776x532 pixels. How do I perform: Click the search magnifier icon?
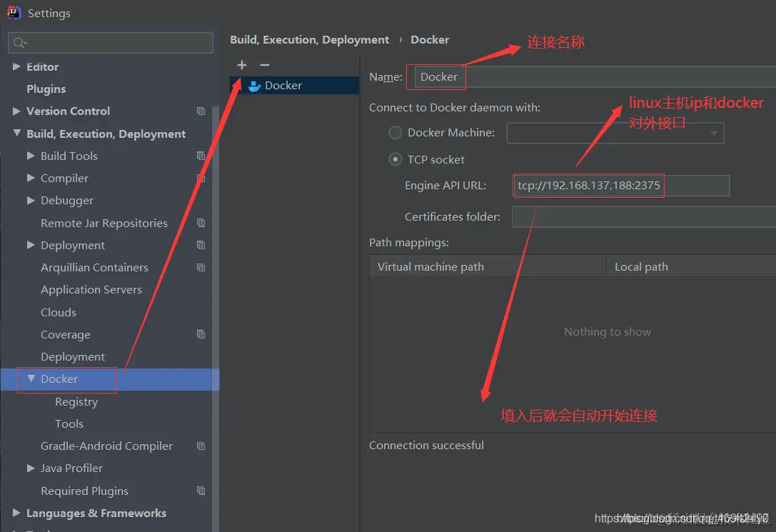pos(20,43)
